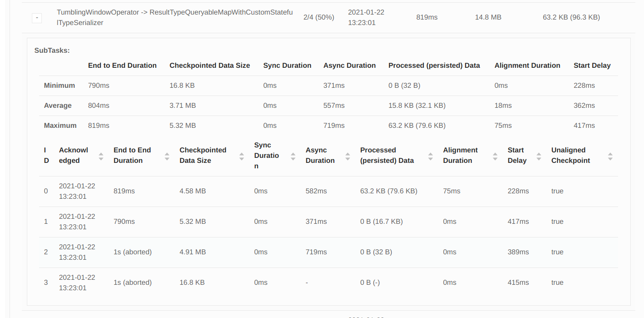
Task: Sort by Unaligned Checkpoint sort arrows
Action: coord(610,156)
